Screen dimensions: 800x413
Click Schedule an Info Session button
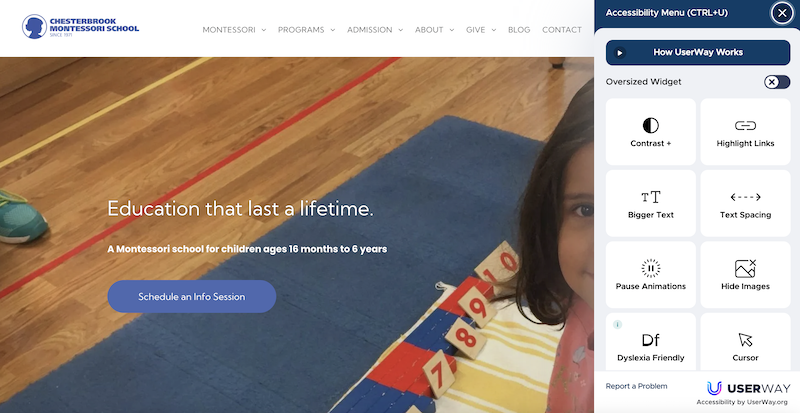[192, 297]
